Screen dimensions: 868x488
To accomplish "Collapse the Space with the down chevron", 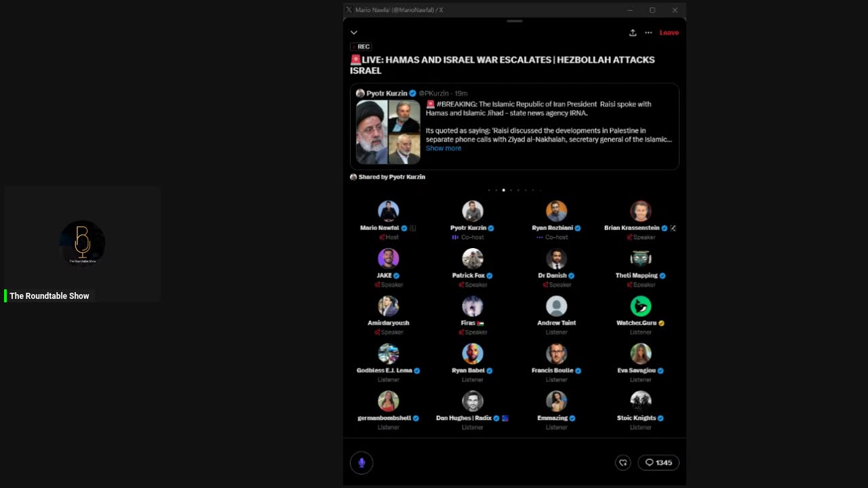I will coord(353,33).
